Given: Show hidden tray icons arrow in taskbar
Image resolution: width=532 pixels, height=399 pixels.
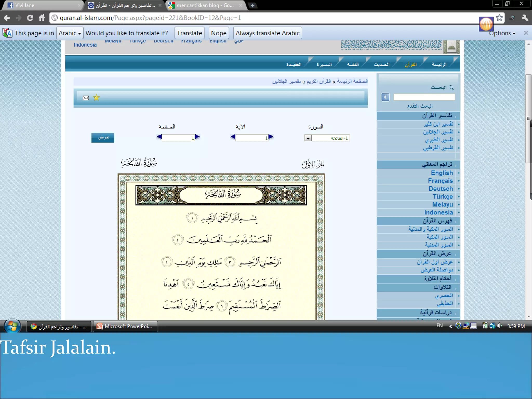Looking at the screenshot, I should pyautogui.click(x=451, y=326).
